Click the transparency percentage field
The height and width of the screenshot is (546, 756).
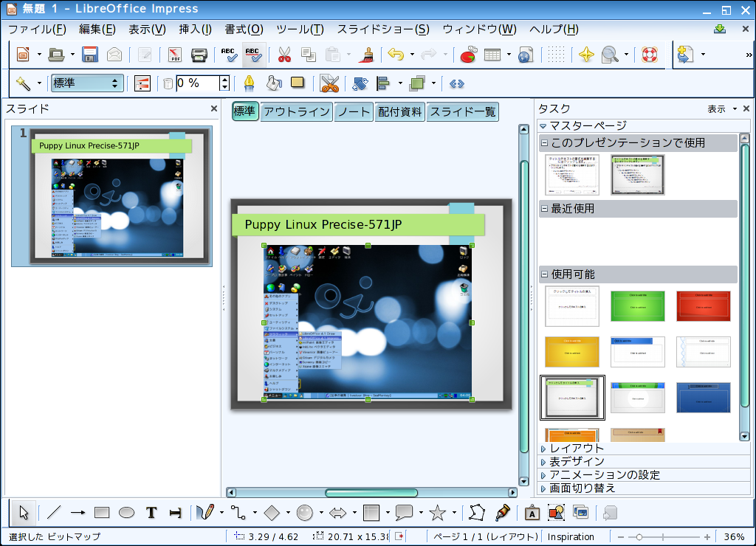pos(197,83)
